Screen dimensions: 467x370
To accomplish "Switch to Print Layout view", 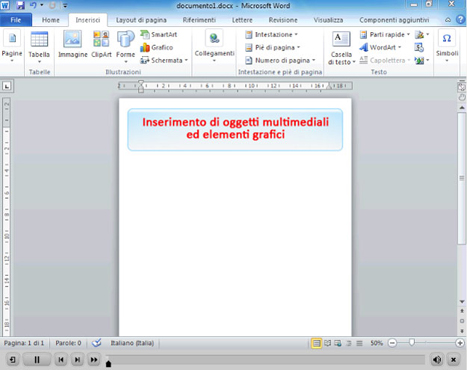I will pos(316,343).
